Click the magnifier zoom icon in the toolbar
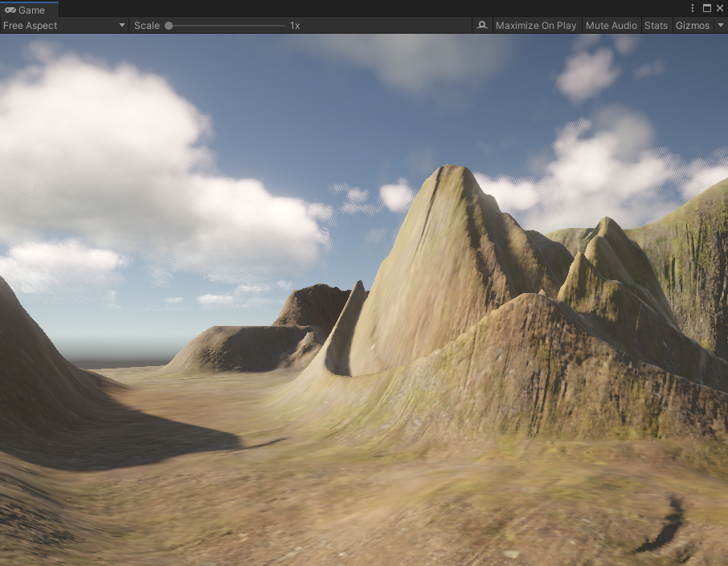Screen dimensions: 728x566 coord(481,25)
